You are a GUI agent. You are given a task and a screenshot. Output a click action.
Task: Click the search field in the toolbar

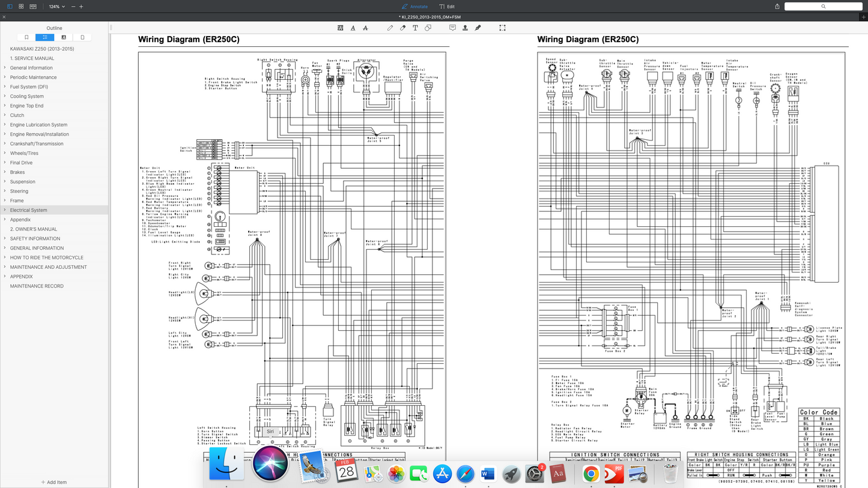pos(823,7)
